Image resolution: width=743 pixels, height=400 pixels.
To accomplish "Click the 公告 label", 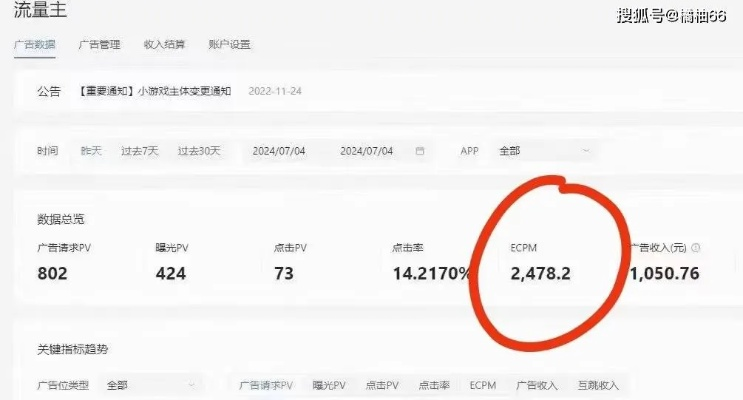I will coord(49,91).
